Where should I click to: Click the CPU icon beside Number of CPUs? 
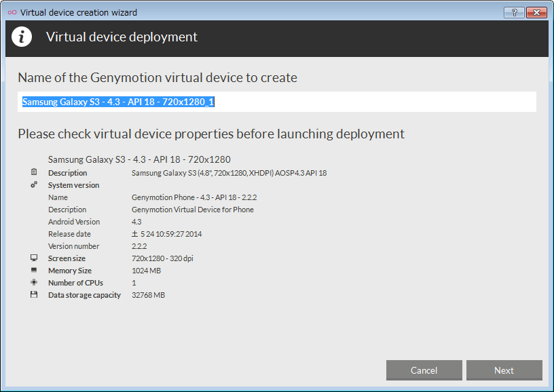click(x=34, y=282)
